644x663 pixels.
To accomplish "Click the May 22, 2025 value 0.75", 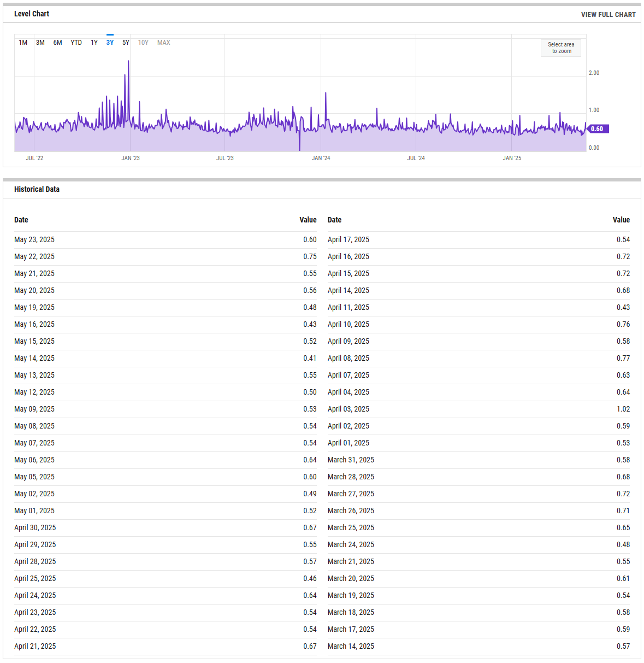I will [x=310, y=256].
